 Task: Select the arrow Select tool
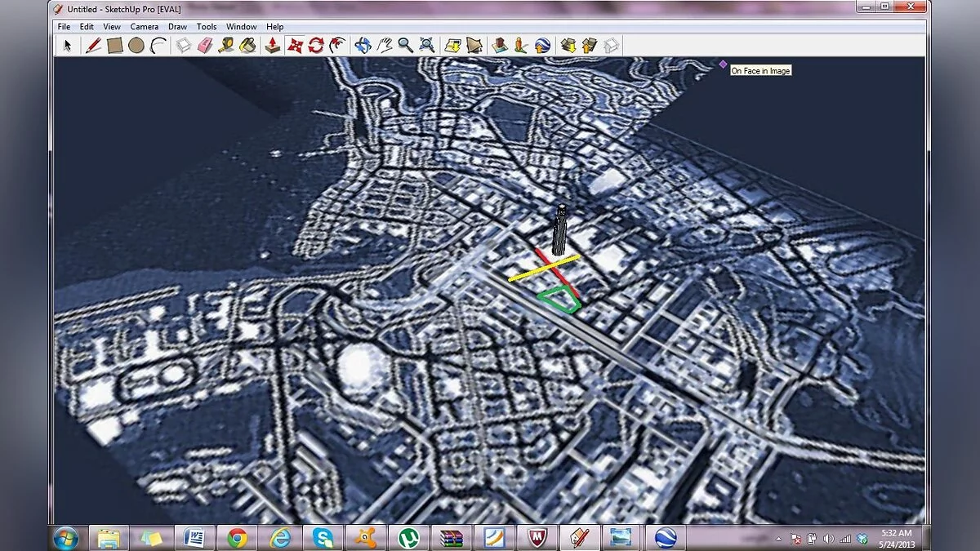coord(68,46)
